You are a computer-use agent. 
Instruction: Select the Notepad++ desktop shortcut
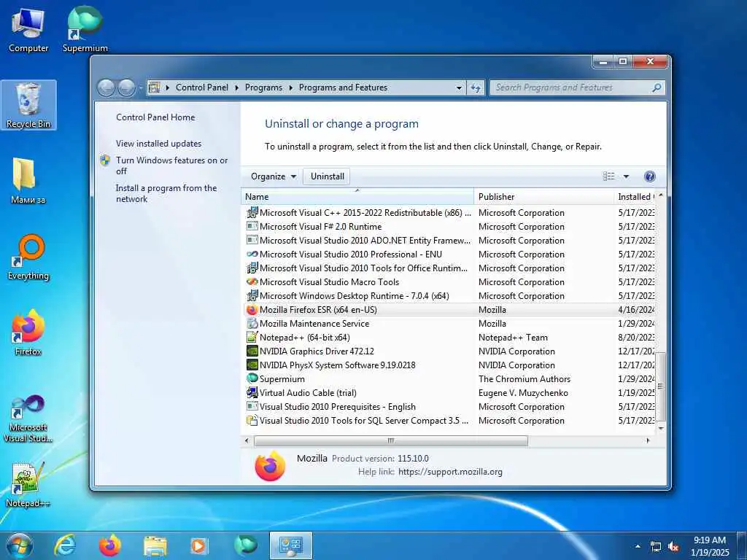(28, 485)
